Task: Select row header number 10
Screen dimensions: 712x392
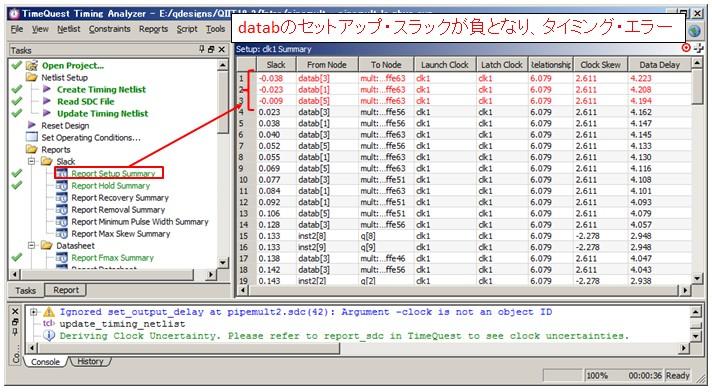Action: tap(244, 179)
